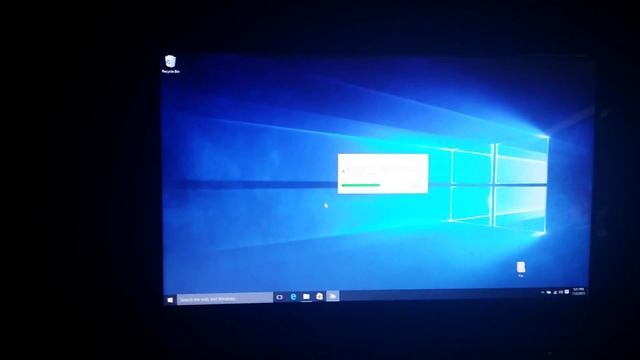
Task: Launch Microsoft Edge from the taskbar
Action: [293, 297]
